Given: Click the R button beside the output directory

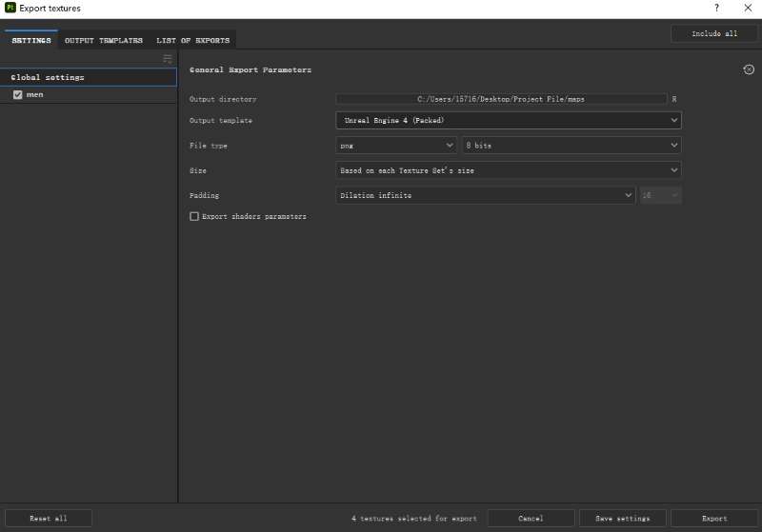Looking at the screenshot, I should [674, 99].
